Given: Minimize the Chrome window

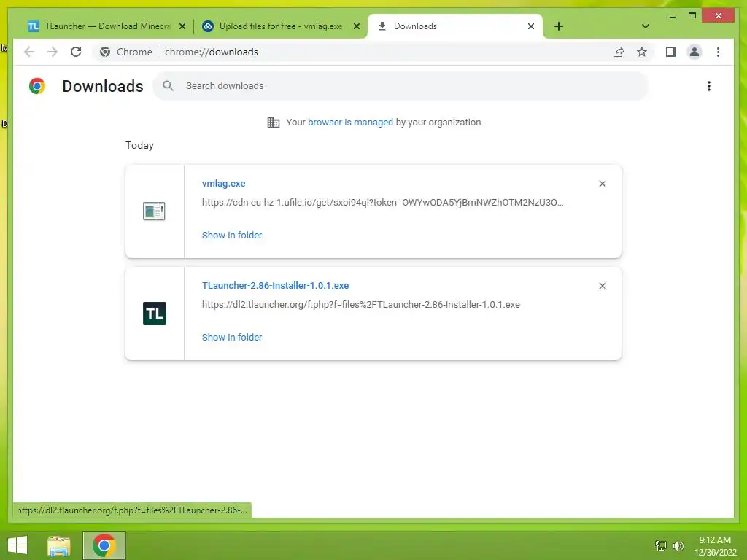Looking at the screenshot, I should click(x=672, y=16).
